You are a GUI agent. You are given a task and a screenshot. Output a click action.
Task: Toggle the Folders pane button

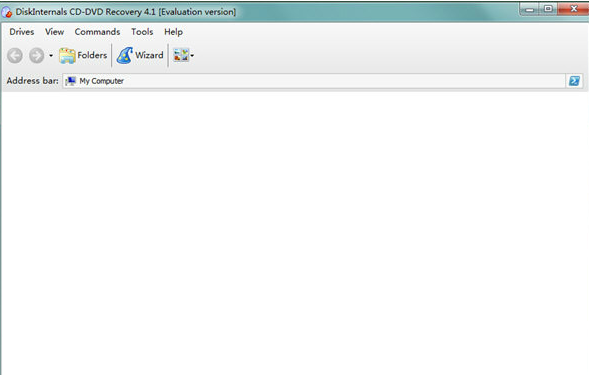click(83, 55)
